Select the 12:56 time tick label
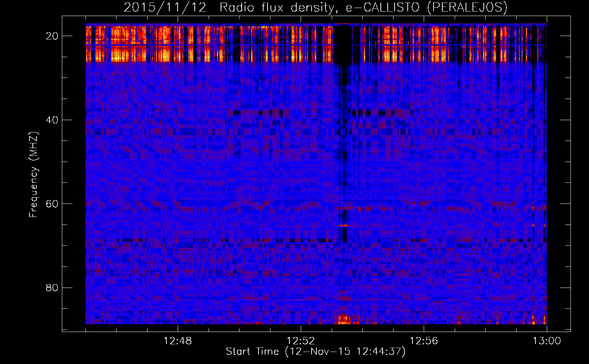This screenshot has height=364, width=589. pyautogui.click(x=424, y=341)
